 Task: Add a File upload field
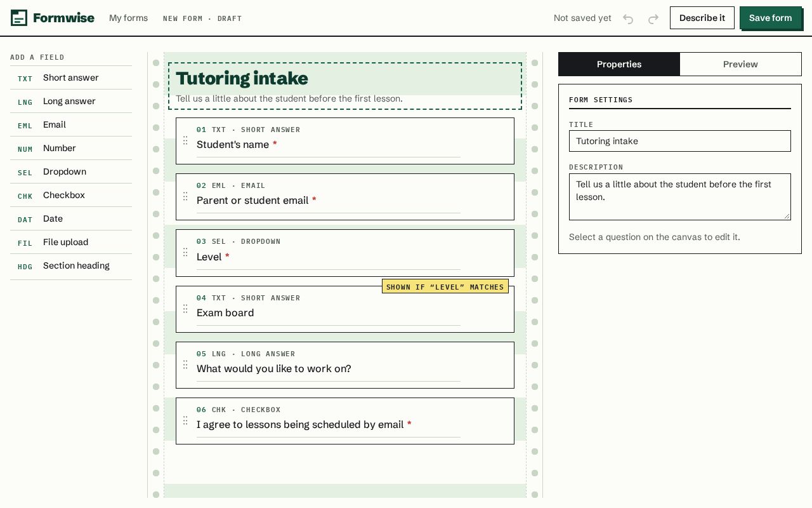point(71,242)
